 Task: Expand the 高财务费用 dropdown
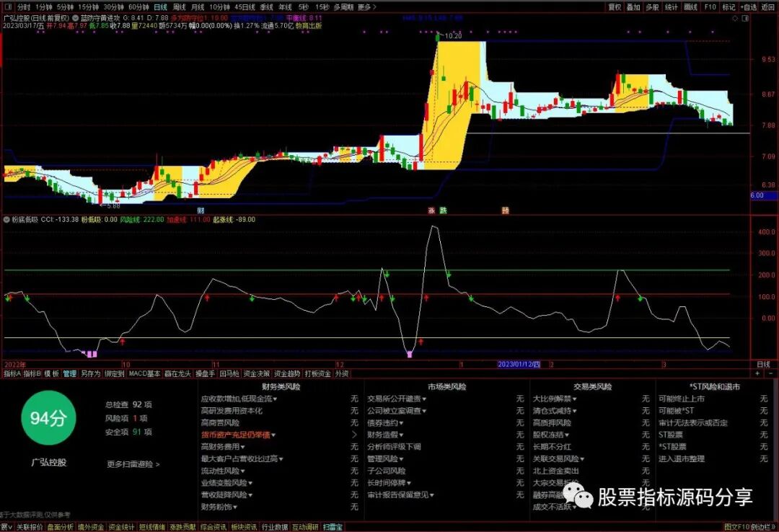tap(242, 447)
